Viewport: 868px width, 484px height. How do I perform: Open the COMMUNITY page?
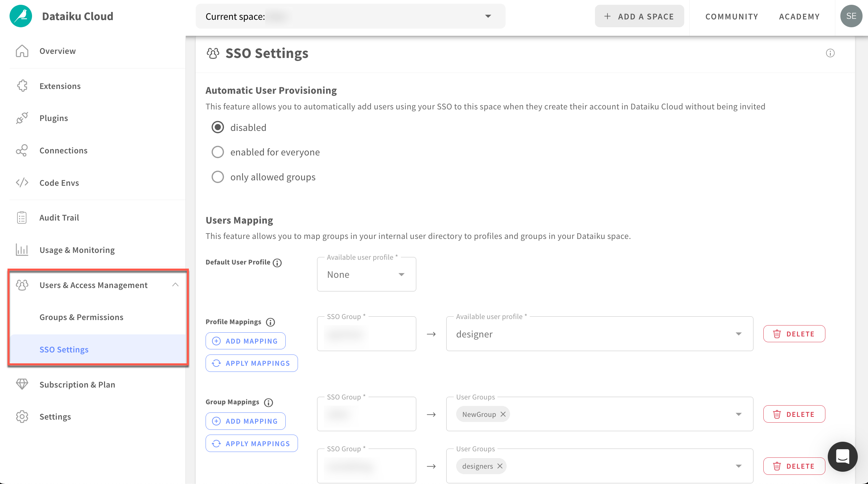coord(731,16)
